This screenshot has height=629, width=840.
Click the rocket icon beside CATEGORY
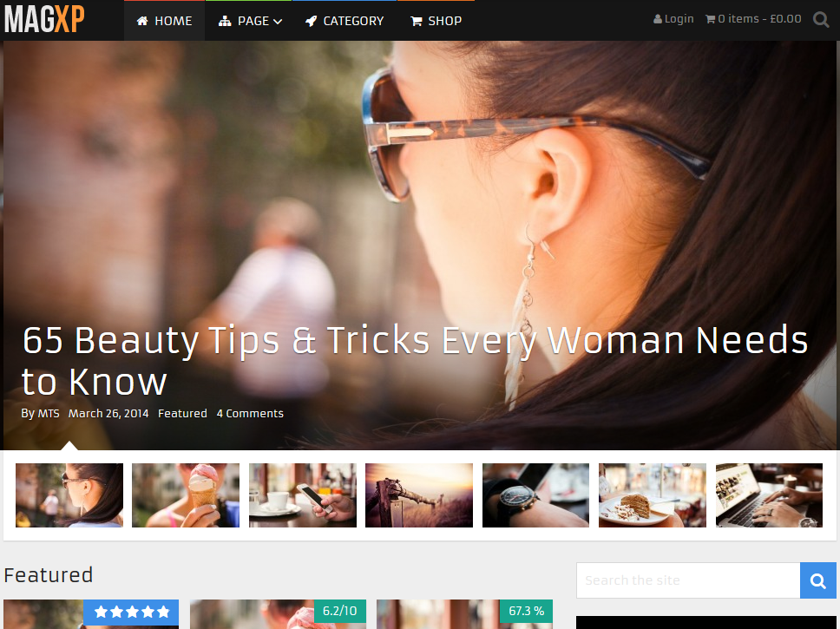pyautogui.click(x=312, y=21)
